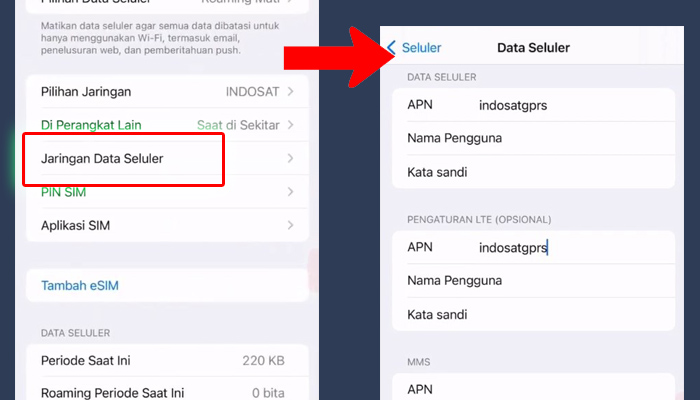Tap APN field under MMS section
The width and height of the screenshot is (700, 400).
[533, 388]
